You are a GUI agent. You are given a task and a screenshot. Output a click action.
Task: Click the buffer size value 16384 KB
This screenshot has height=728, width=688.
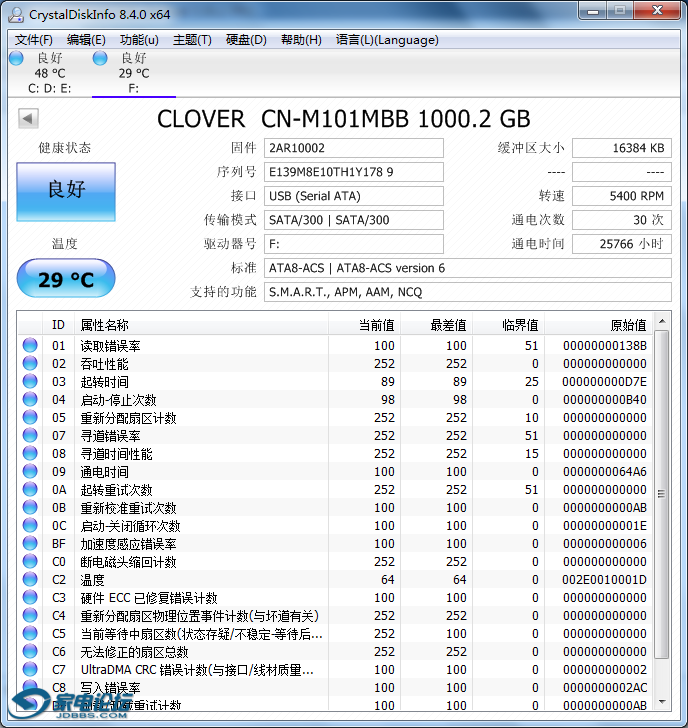coord(622,148)
